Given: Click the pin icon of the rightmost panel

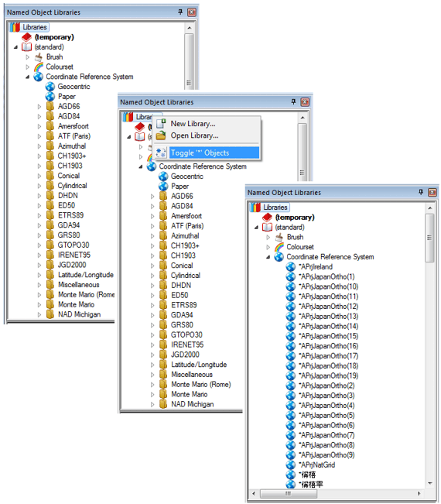Looking at the screenshot, I should tap(421, 192).
